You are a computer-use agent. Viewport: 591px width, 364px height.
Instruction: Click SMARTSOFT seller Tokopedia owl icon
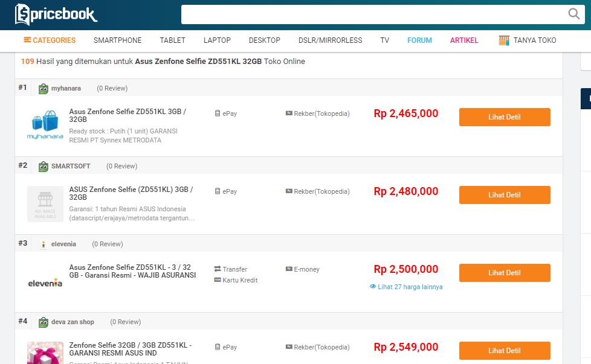click(44, 167)
